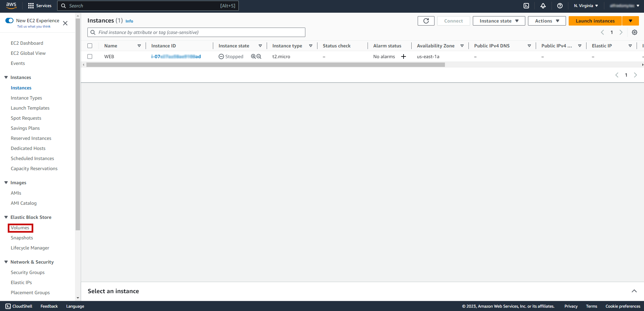The image size is (644, 311).
Task: Go to previous page at top pagination
Action: (x=602, y=32)
